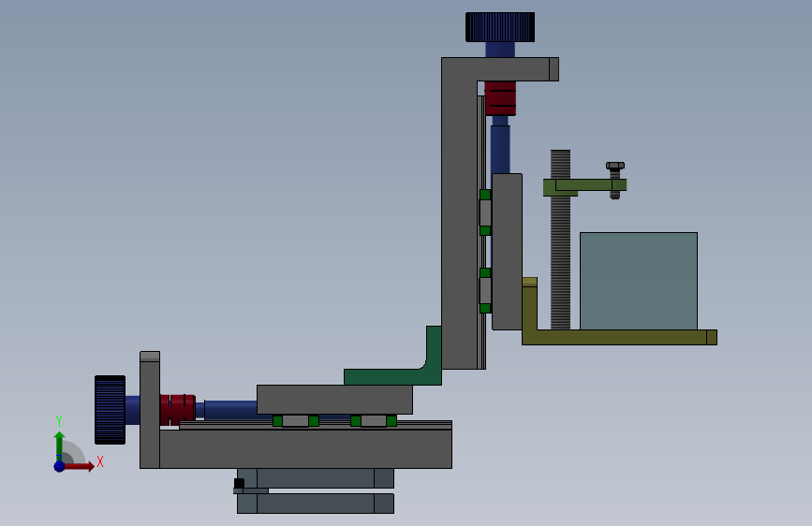812x526 pixels.
Task: Select the topmost green bearing on vertical rail
Action: tap(485, 195)
